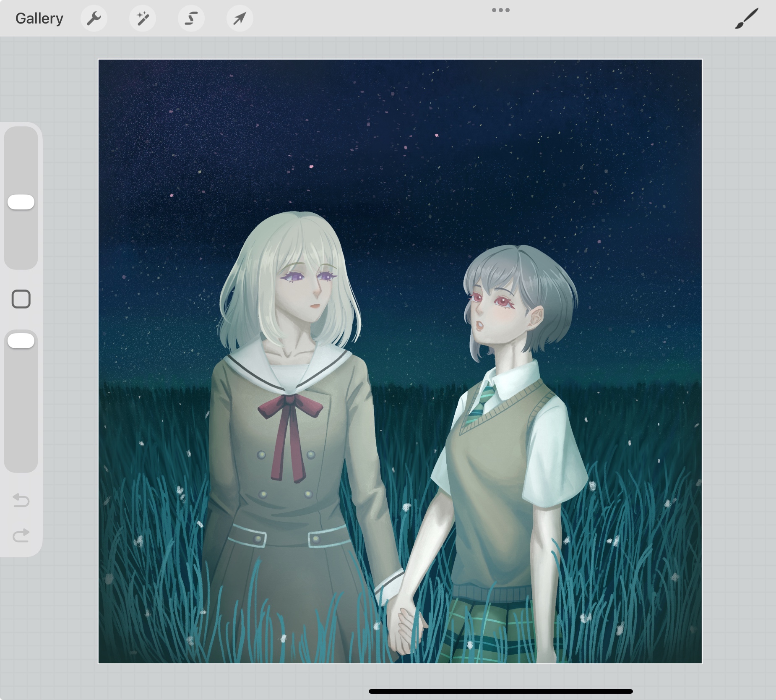Open the Actions wrench menu

94,18
